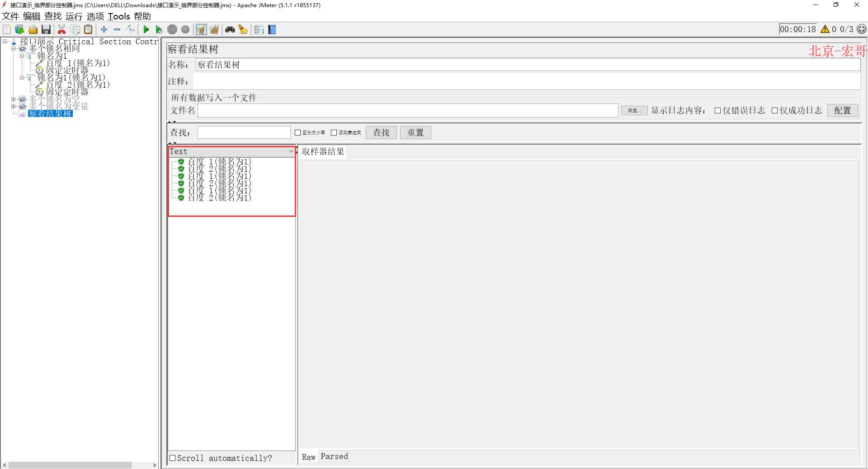Save the test plan with floppy icon

pyautogui.click(x=46, y=29)
